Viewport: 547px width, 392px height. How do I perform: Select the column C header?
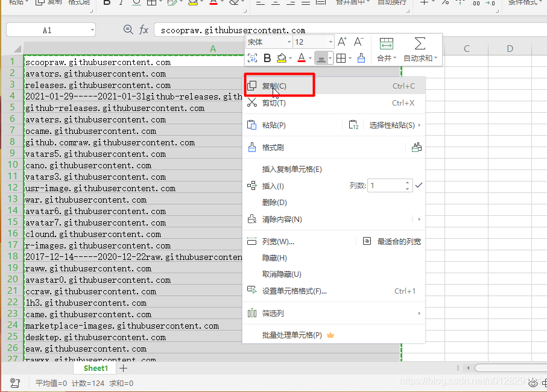467,48
